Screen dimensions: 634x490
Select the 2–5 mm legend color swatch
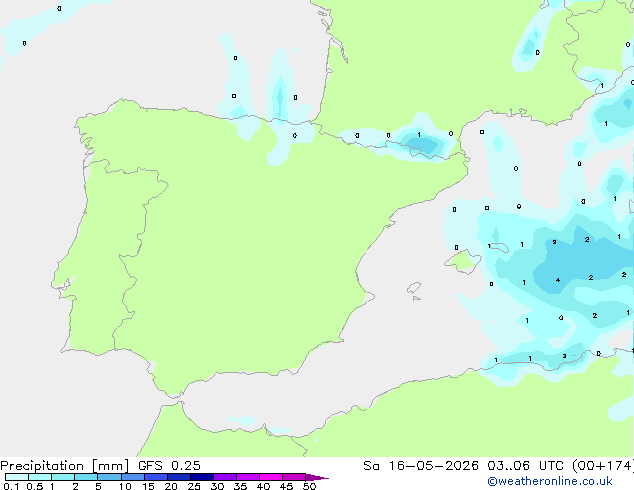tap(86, 477)
